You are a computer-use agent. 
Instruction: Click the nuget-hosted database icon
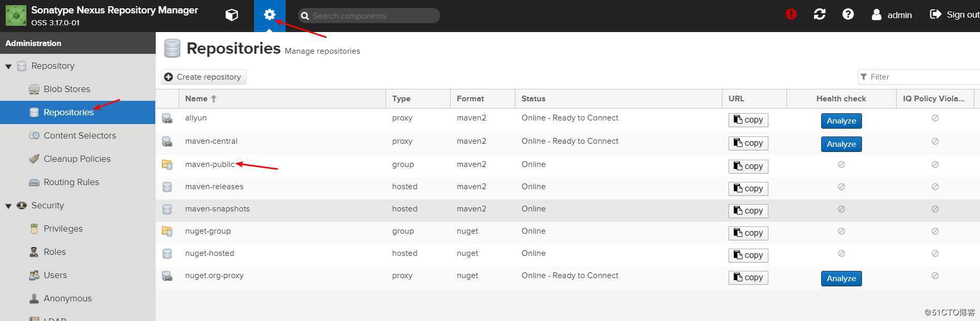tap(167, 253)
